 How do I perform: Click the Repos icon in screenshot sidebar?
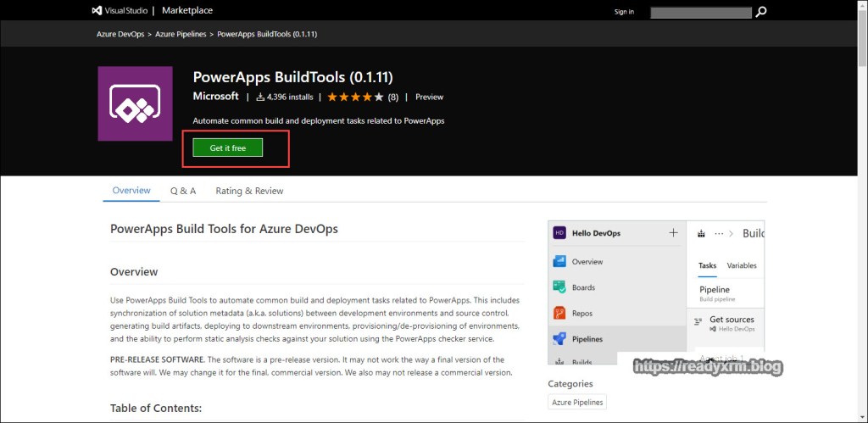(x=559, y=313)
